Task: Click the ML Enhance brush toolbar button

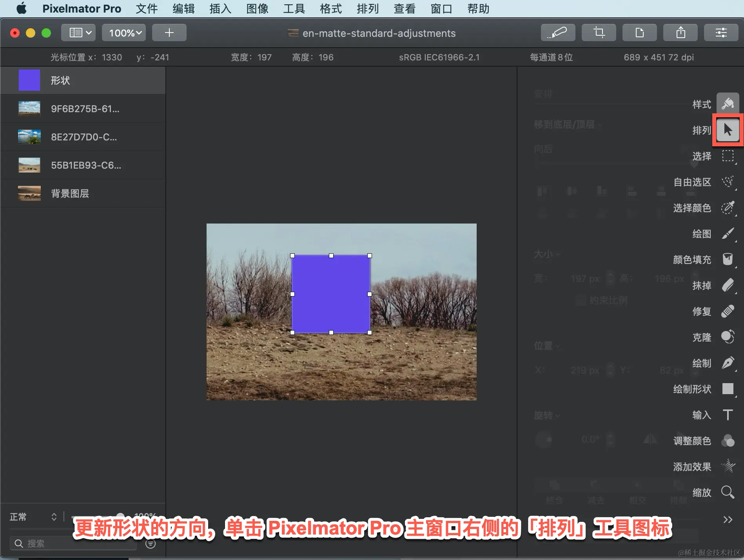Action: (558, 33)
